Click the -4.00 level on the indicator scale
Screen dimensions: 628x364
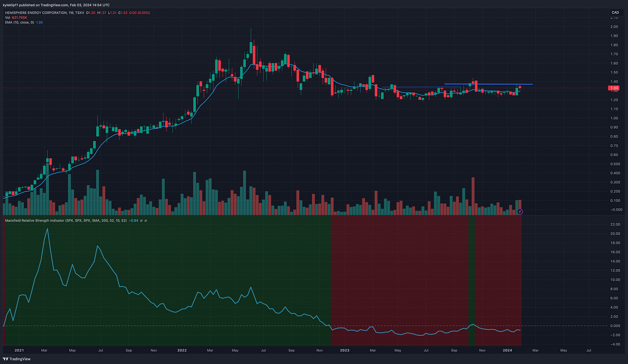coord(615,344)
